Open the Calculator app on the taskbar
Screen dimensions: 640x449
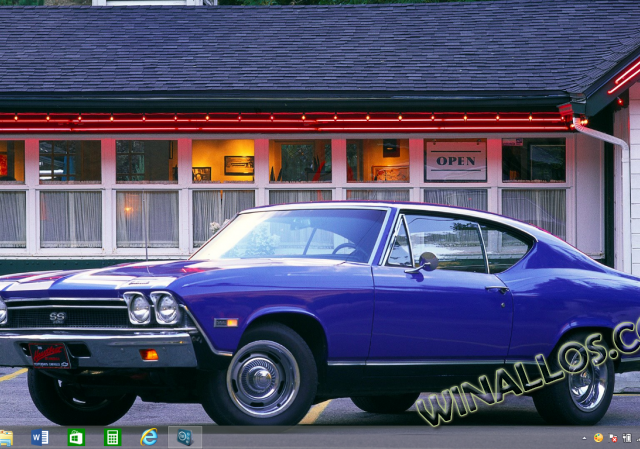coord(112,437)
